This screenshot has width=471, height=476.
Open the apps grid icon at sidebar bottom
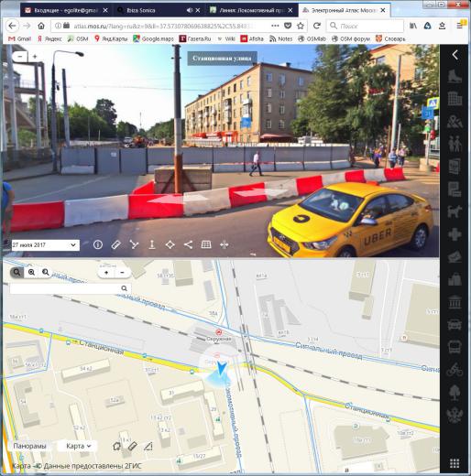pyautogui.click(x=455, y=463)
